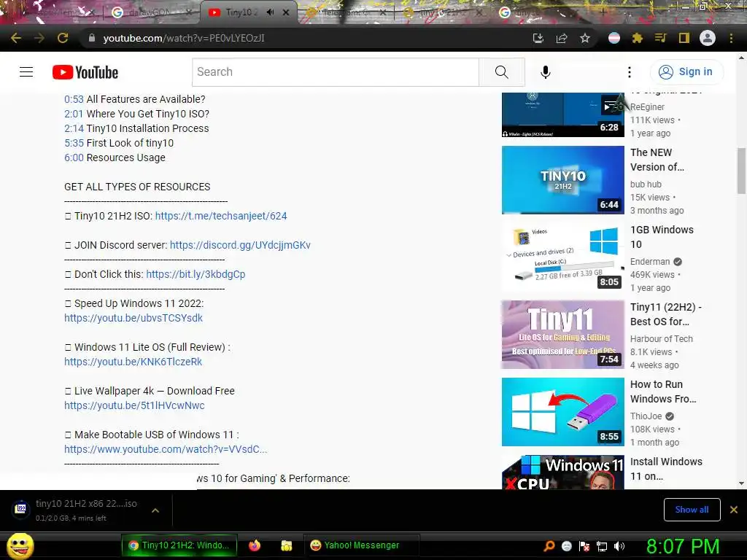Open the Chrome three-dot menu
The image size is (747, 560).
(x=731, y=38)
